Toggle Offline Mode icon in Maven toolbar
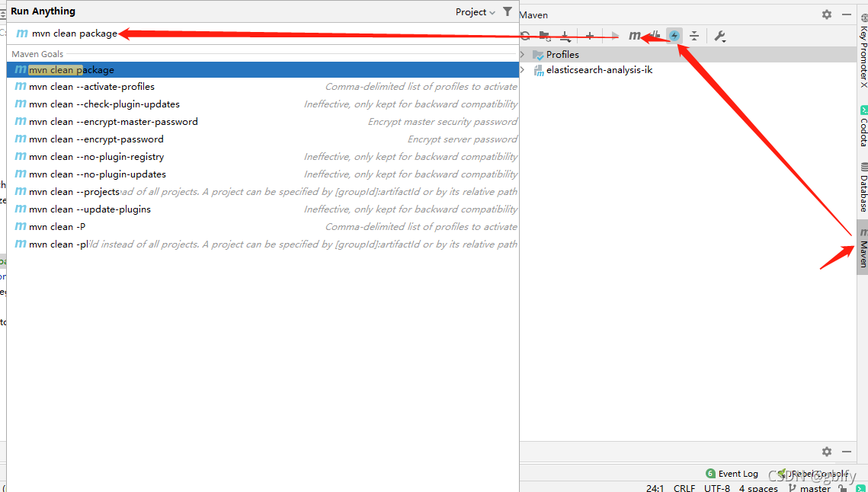 [655, 36]
